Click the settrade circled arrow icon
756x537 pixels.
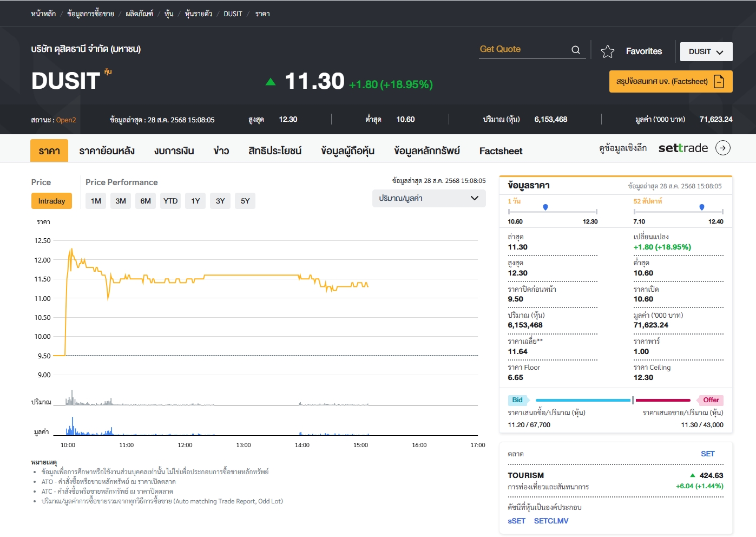tap(723, 148)
